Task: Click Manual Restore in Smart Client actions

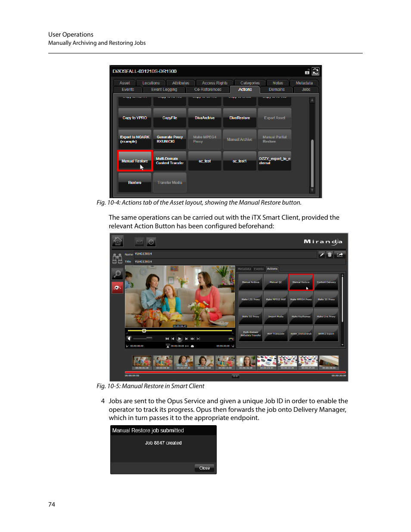Action: tap(301, 282)
